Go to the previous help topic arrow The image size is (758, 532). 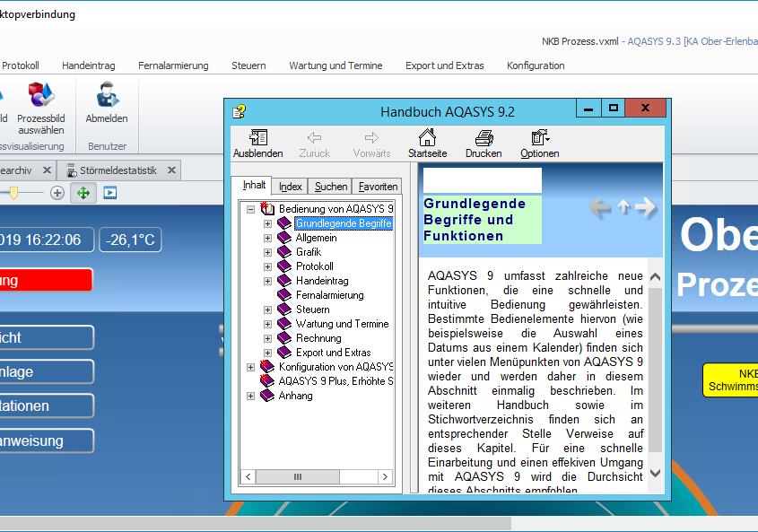[x=600, y=208]
